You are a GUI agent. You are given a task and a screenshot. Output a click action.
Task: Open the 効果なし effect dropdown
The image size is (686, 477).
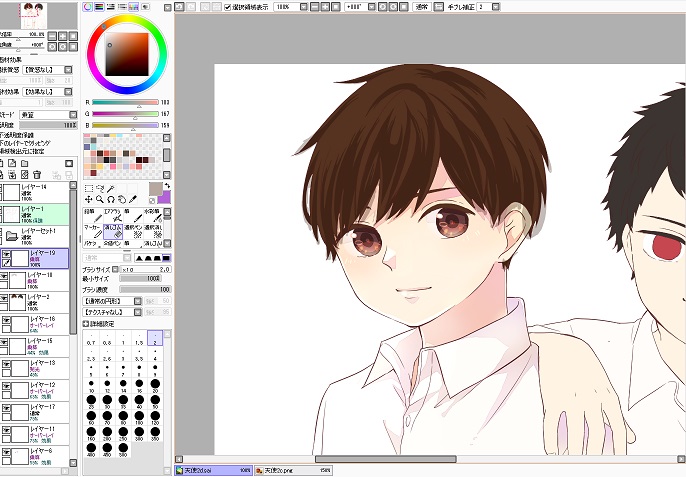(68, 91)
